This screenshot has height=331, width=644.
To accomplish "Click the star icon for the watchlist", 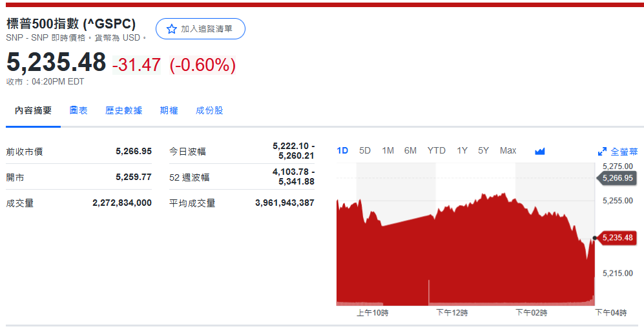I will tap(172, 29).
